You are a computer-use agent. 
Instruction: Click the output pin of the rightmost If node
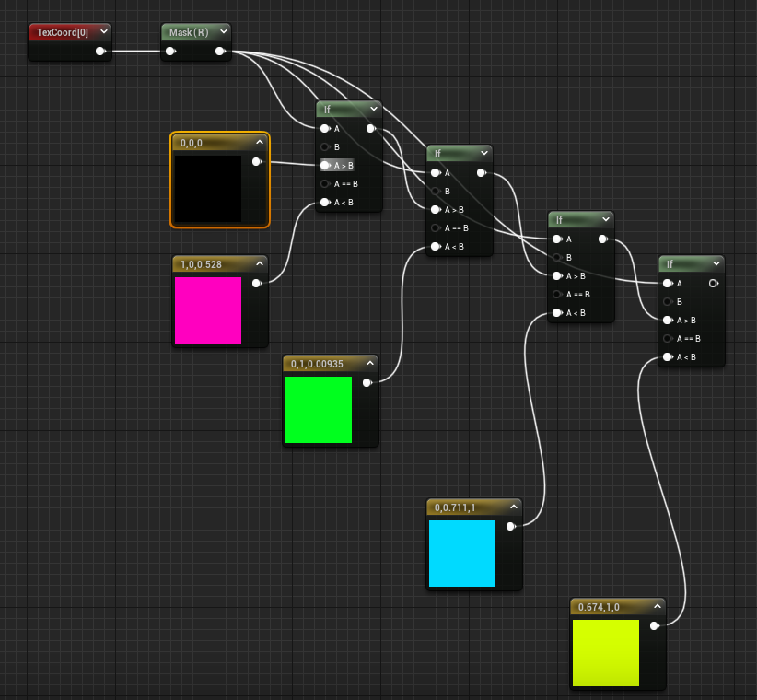[x=714, y=284]
